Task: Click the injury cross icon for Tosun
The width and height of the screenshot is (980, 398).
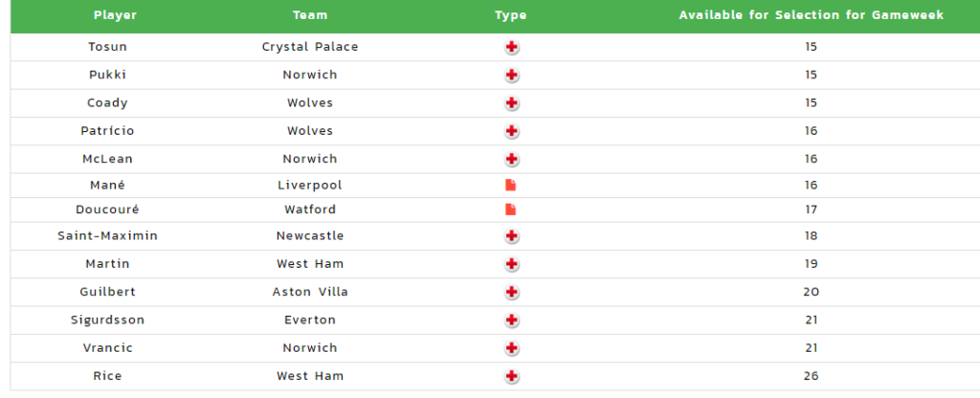Action: [511, 47]
